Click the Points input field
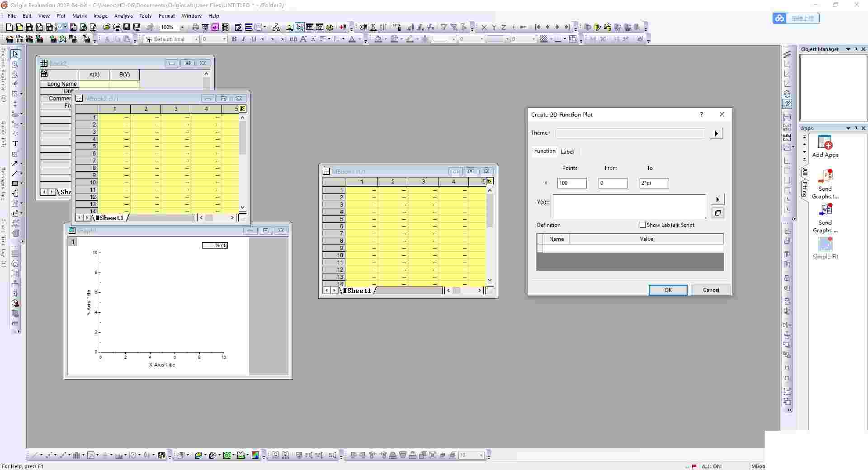The width and height of the screenshot is (868, 470). pyautogui.click(x=571, y=183)
